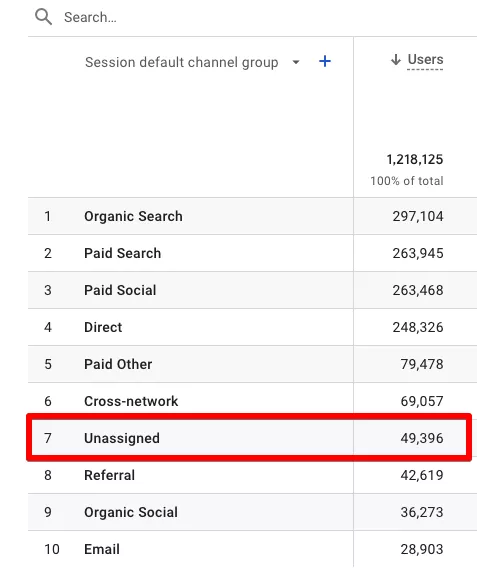
Task: Click the users value 263,945
Action: tap(418, 253)
